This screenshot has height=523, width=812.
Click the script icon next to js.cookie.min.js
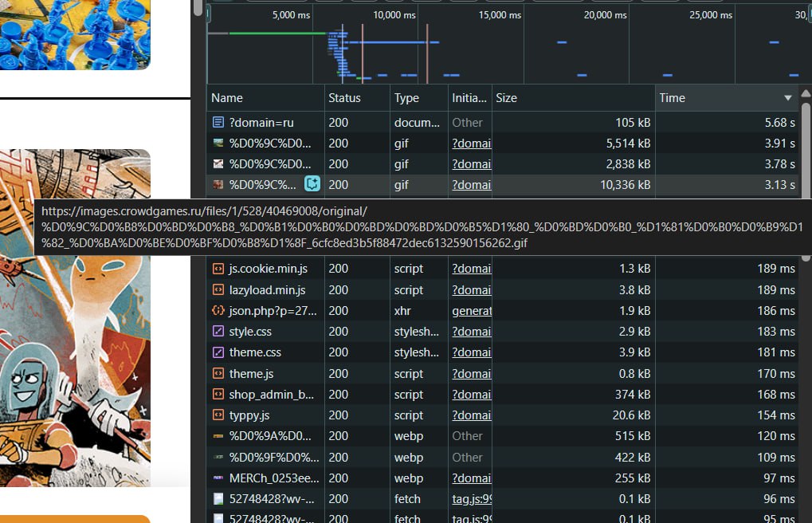coord(218,269)
